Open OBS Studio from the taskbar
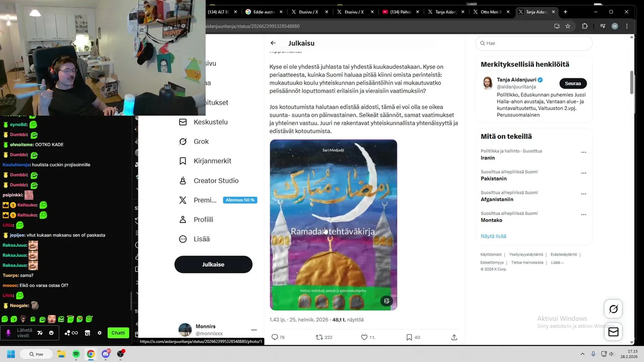Image resolution: width=644 pixels, height=362 pixels. click(x=121, y=354)
